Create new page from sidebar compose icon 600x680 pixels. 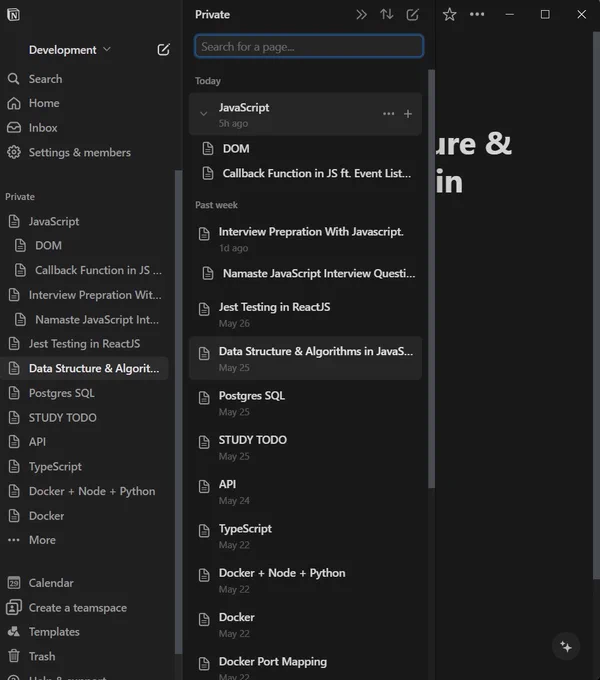tap(163, 49)
